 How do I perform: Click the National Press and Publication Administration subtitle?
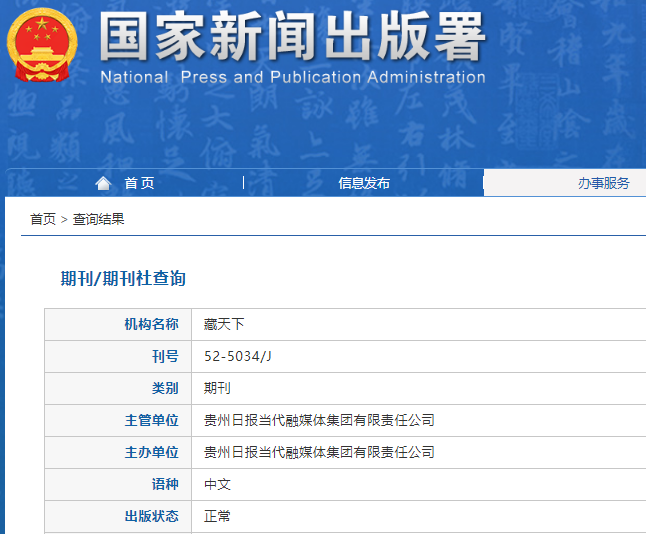[x=293, y=77]
